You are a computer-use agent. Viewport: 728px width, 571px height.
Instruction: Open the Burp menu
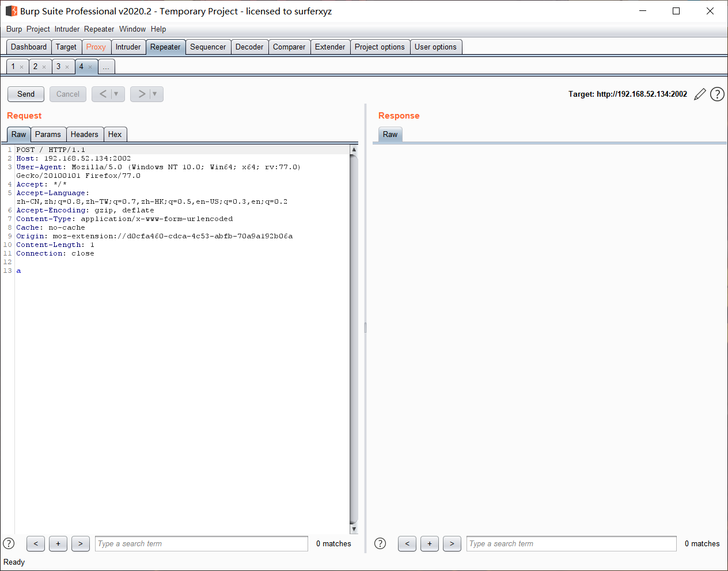click(x=14, y=29)
